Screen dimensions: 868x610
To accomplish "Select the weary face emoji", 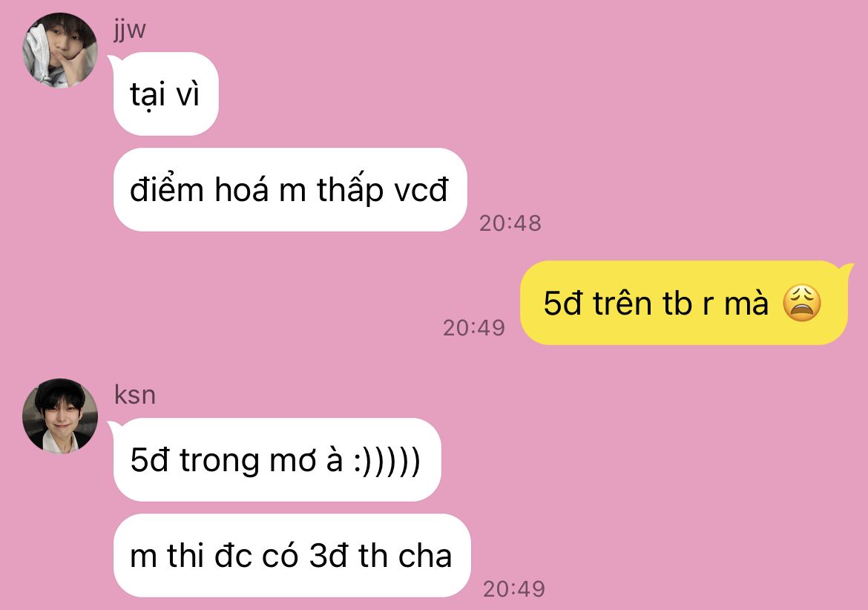I will pyautogui.click(x=801, y=303).
